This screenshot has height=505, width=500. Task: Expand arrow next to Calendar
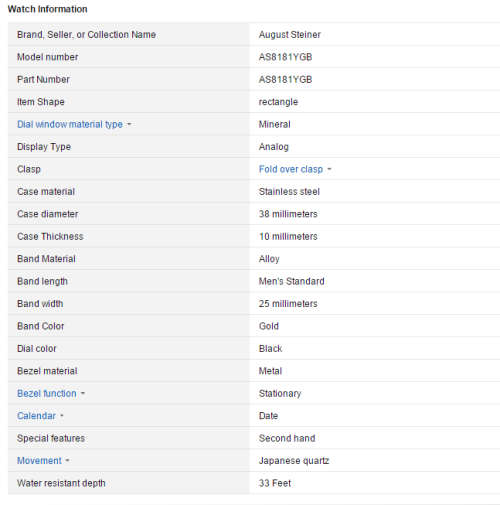[x=62, y=416]
